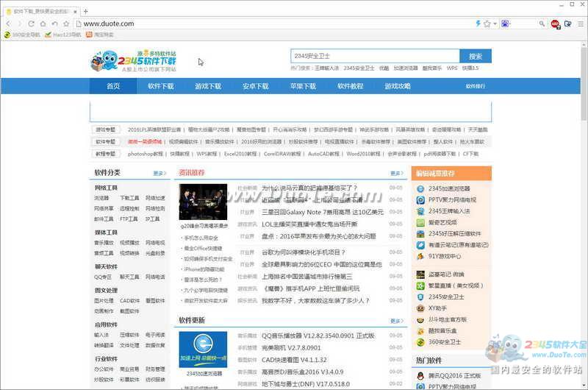Open the red ABP adblock extension icon
This screenshot has height=390, width=588.
point(556,24)
